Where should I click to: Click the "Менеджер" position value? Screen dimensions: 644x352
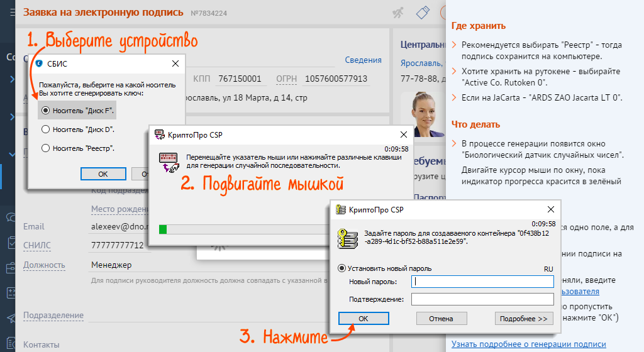pyautogui.click(x=111, y=265)
